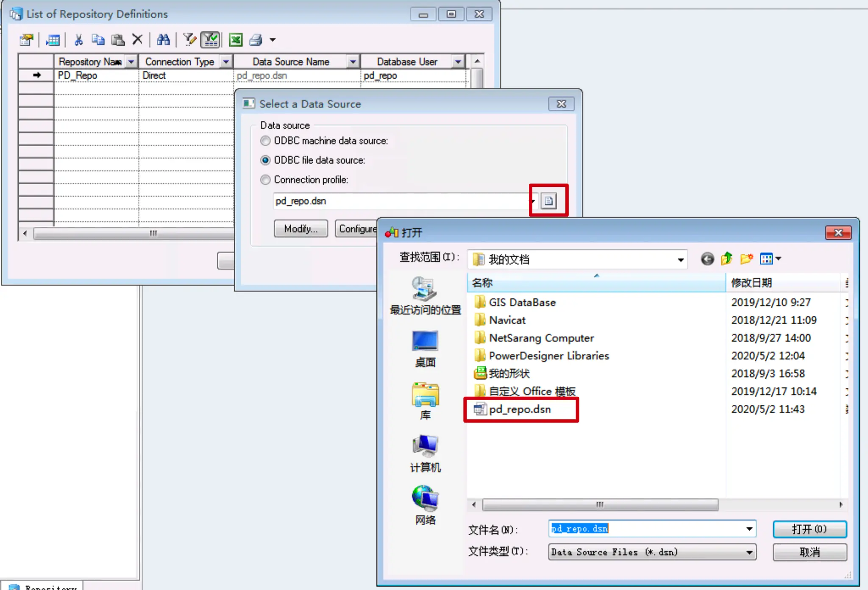Toggle the Enable Filter funnel icon
The height and width of the screenshot is (590, 868).
[x=211, y=40]
